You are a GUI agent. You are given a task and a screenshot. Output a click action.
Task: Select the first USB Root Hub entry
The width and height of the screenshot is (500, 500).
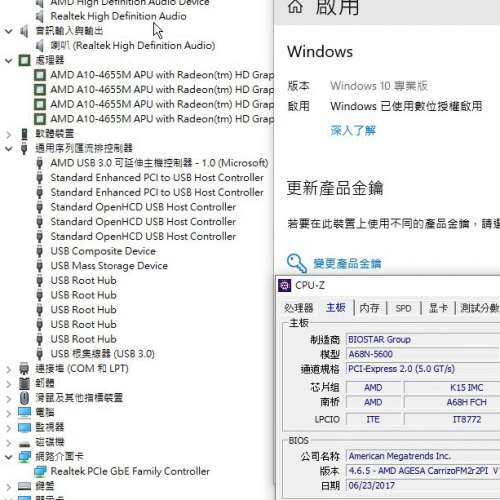click(83, 280)
